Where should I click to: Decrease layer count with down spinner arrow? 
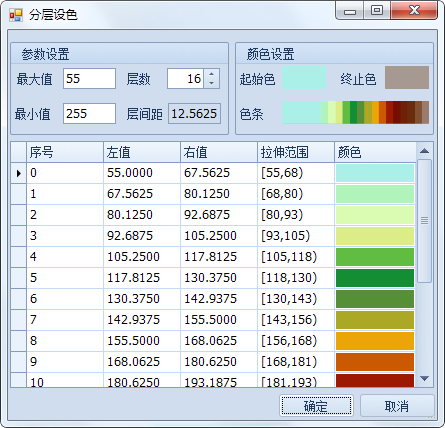211,83
